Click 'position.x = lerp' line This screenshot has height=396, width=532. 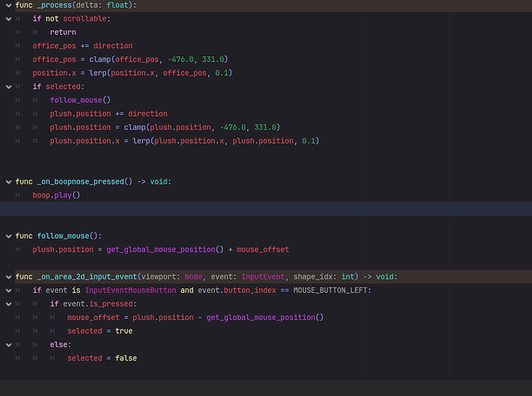pyautogui.click(x=132, y=73)
